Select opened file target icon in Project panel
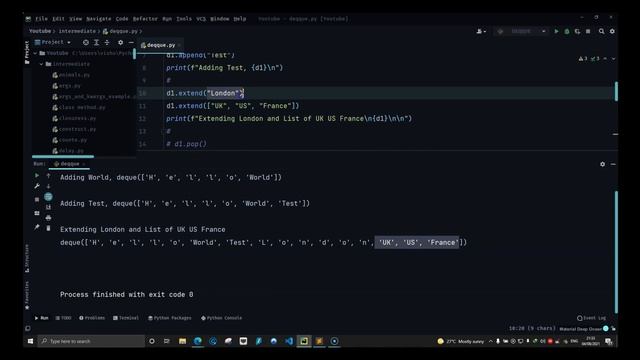The height and width of the screenshot is (360, 640). 85,42
